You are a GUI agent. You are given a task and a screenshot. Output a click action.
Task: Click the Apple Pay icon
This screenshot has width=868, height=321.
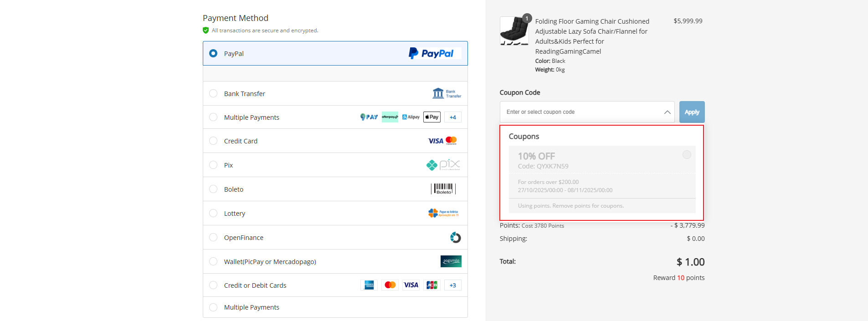pos(431,117)
